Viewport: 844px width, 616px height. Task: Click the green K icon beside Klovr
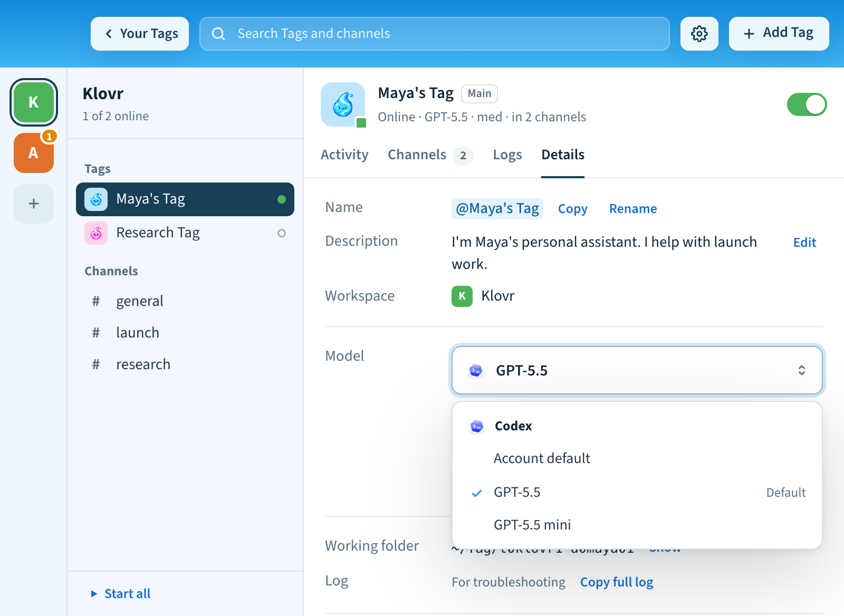coord(462,296)
